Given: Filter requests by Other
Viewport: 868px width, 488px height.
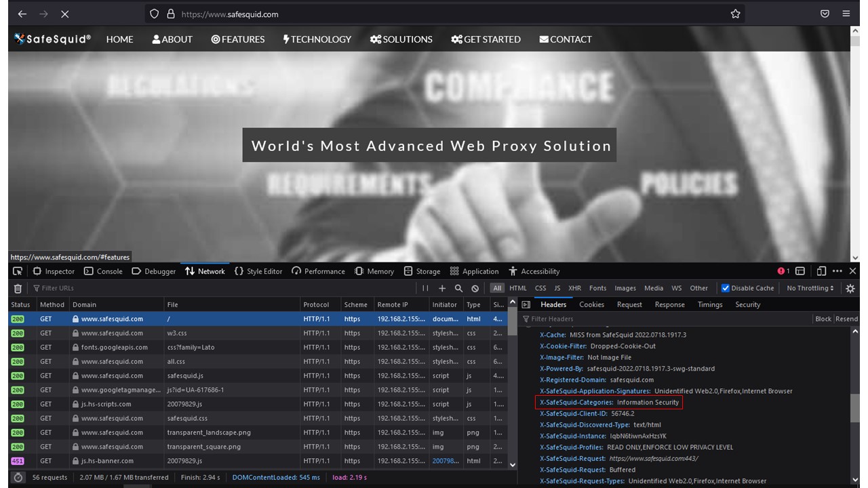Looking at the screenshot, I should [x=698, y=288].
